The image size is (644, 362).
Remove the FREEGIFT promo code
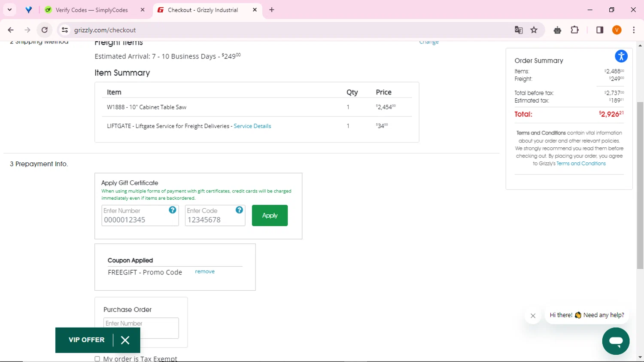tap(205, 271)
